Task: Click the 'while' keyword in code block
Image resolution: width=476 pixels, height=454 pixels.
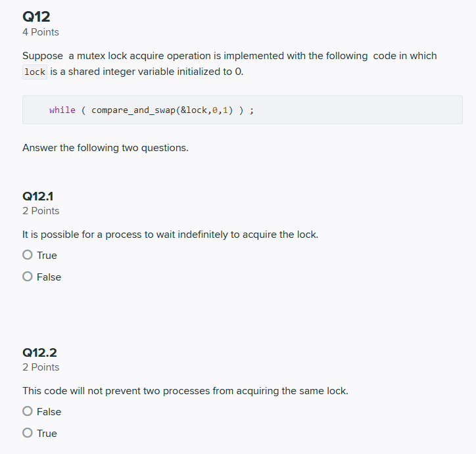Action: coord(62,110)
